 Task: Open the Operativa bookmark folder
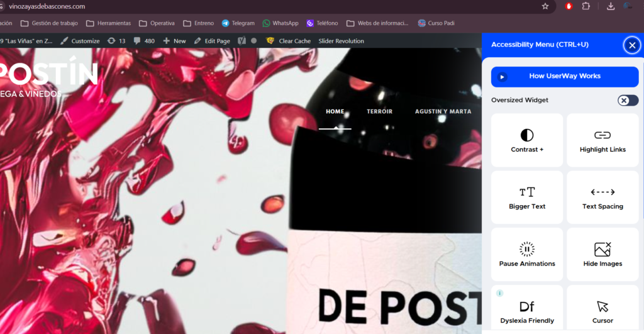(157, 23)
